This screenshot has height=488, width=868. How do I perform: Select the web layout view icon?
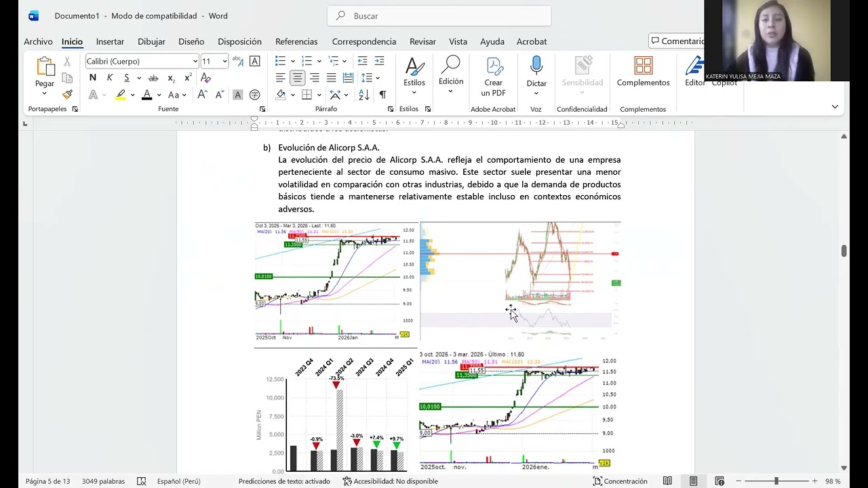(x=719, y=481)
